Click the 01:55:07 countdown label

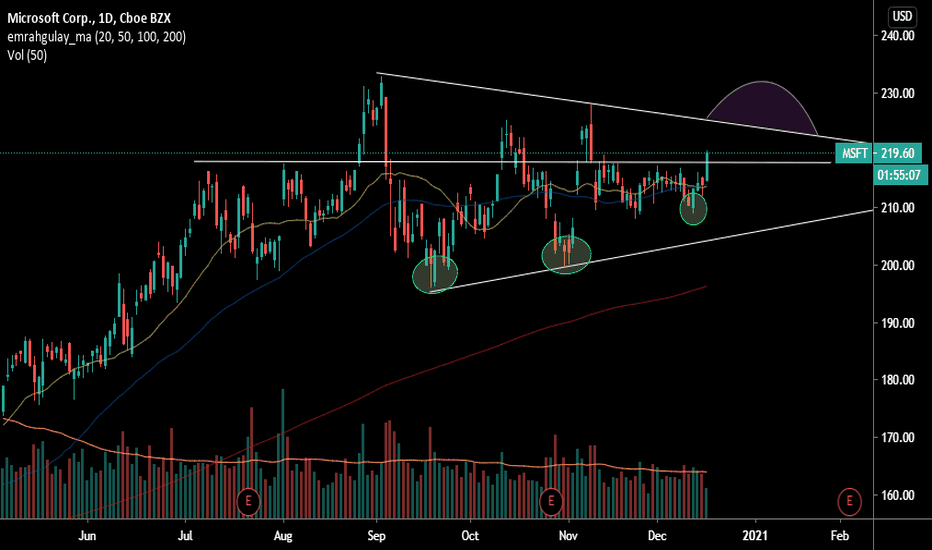point(899,175)
